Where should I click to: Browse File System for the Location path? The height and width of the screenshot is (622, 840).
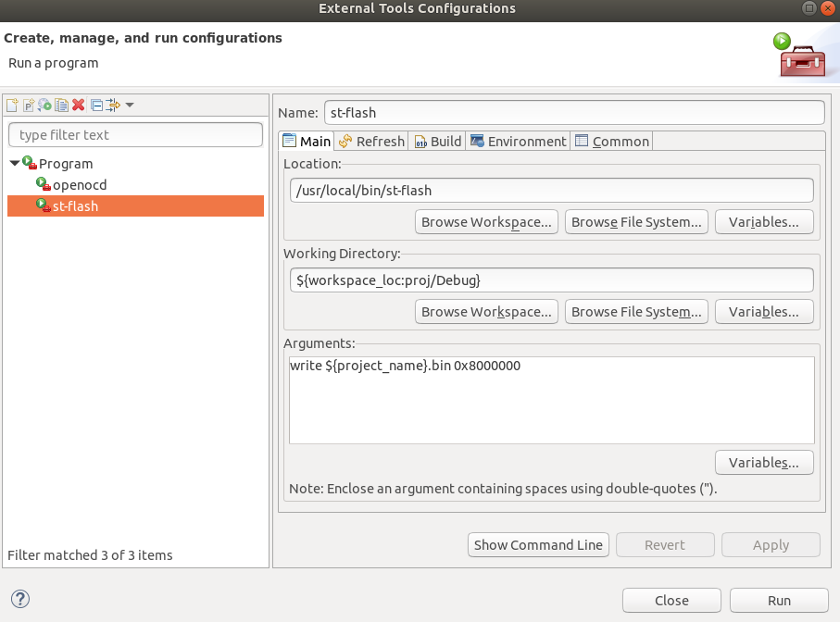coord(636,221)
